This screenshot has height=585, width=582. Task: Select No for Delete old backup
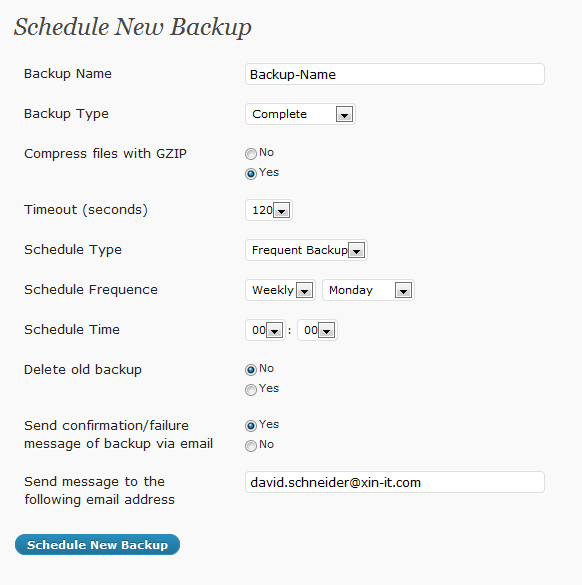pos(251,370)
